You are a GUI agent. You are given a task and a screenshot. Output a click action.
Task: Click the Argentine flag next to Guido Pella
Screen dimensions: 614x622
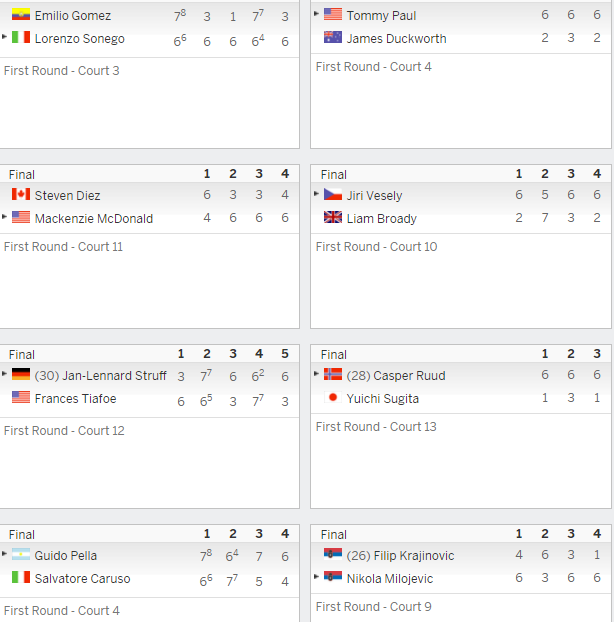[x=21, y=554]
